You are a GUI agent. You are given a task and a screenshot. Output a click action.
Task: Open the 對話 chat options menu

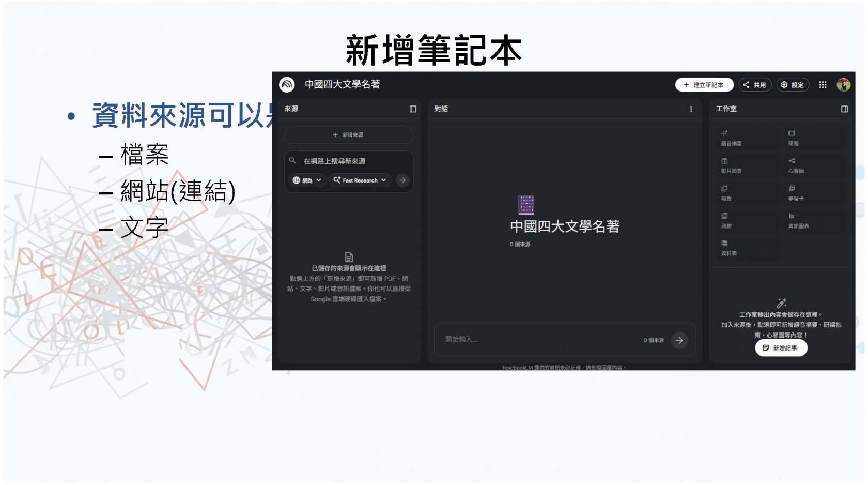(x=691, y=109)
